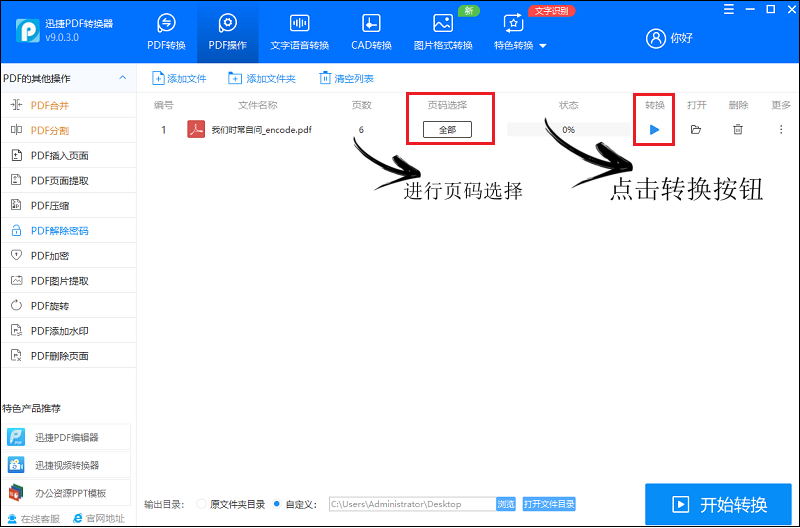800x528 pixels.
Task: Open the CAD转换 tab
Action: point(371,33)
